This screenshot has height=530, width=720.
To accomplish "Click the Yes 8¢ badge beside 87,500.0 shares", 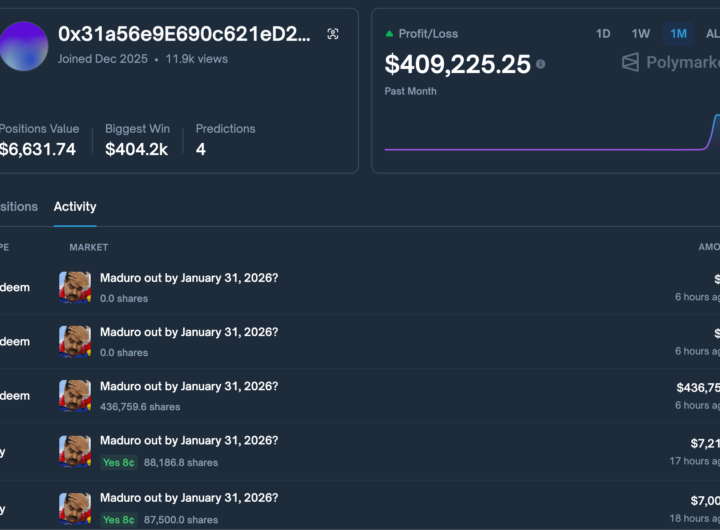I will pos(119,519).
